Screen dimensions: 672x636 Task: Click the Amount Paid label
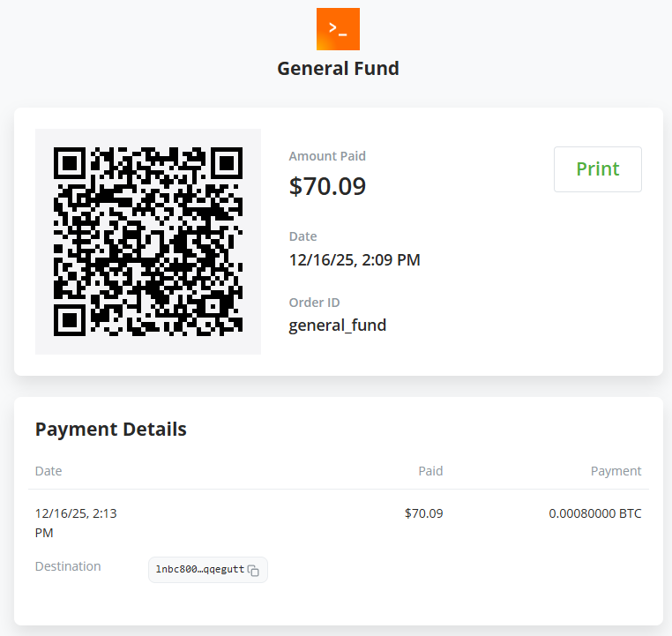[327, 156]
